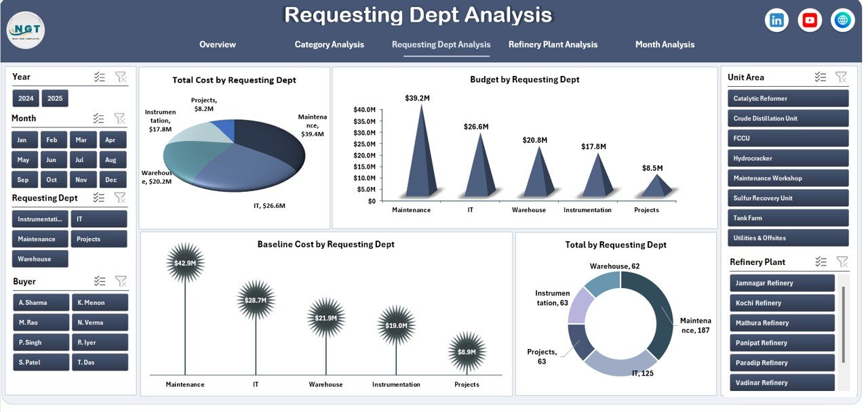Open the LinkedIn icon link
The height and width of the screenshot is (412, 868).
[x=776, y=20]
